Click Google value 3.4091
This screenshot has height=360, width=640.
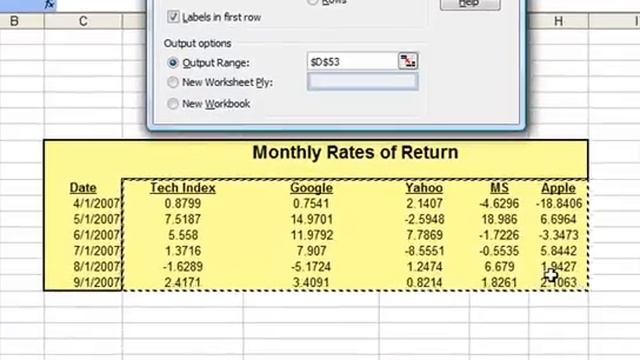[311, 282]
